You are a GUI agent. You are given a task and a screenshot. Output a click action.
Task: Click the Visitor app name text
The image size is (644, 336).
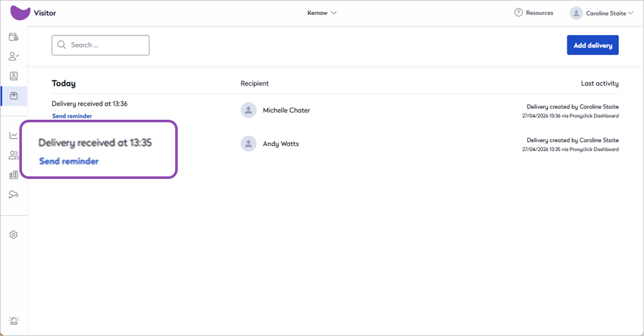coord(45,13)
